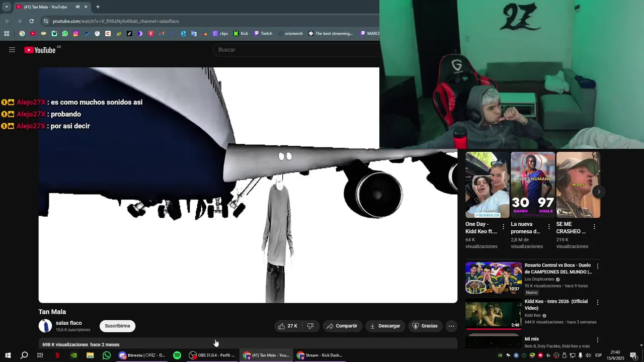Open salas flaco channel avatar
The height and width of the screenshot is (362, 644).
[x=45, y=326]
